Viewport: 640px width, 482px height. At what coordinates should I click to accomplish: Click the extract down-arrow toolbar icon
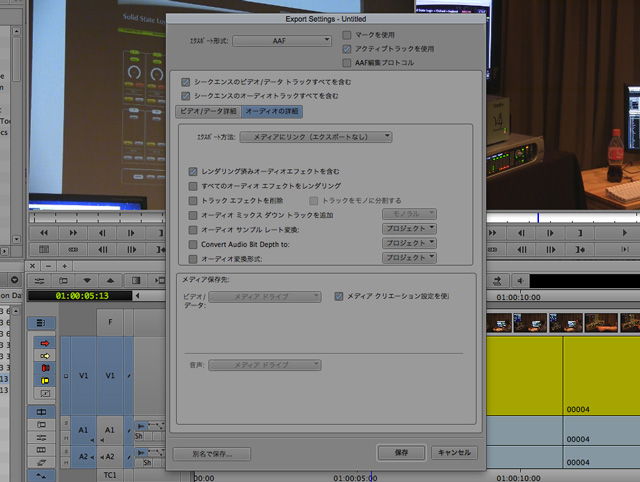[87, 280]
